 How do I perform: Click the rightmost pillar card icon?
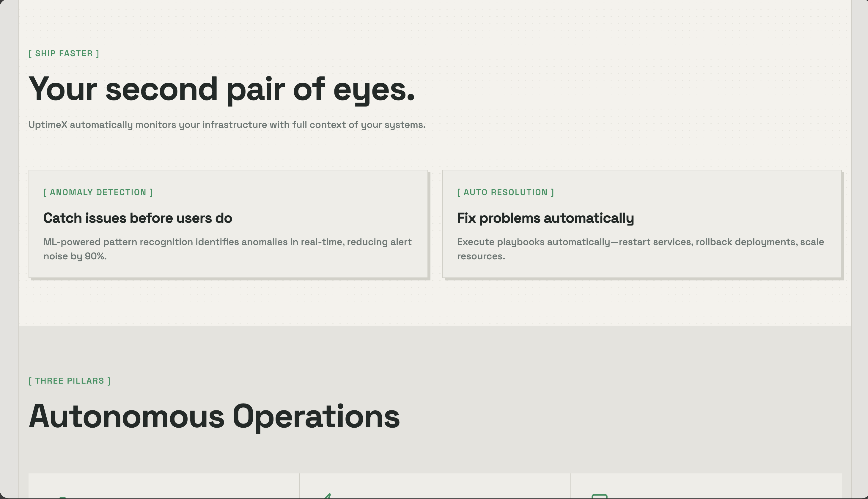(x=600, y=496)
